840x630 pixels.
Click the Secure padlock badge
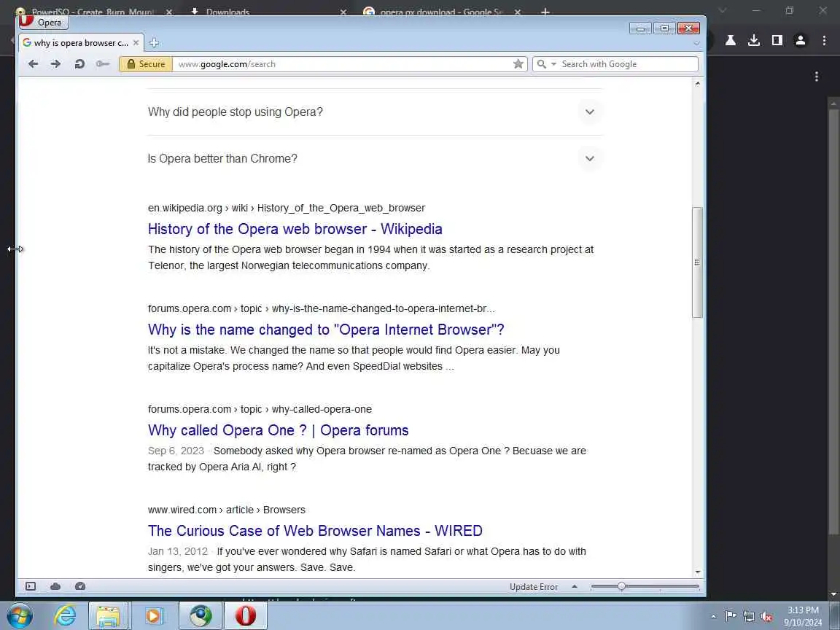pos(146,63)
